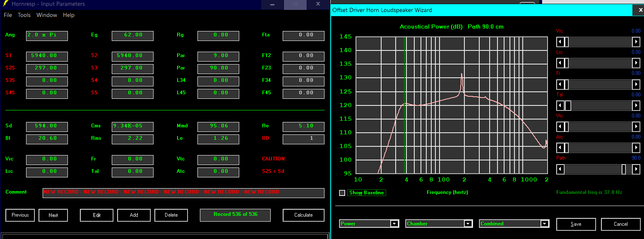Screen dimensions: 644x239
Task: Click the Rms input field
Action: point(132,139)
